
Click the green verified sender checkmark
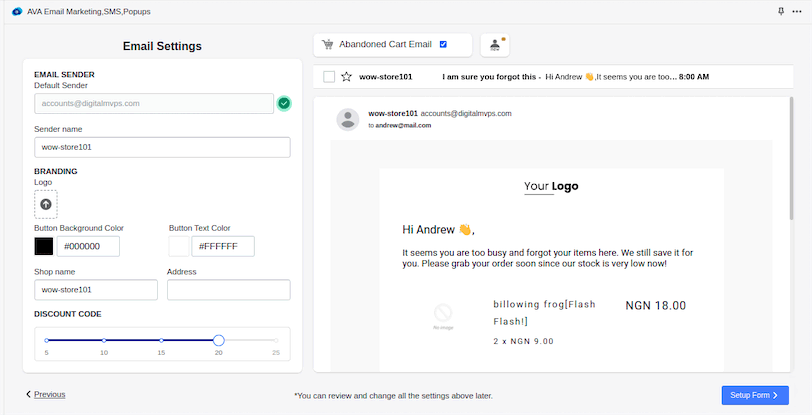click(x=284, y=103)
